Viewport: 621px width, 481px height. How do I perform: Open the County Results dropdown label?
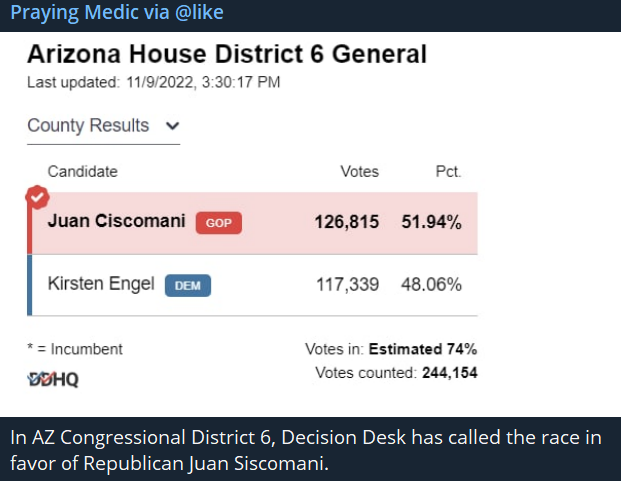[88, 126]
